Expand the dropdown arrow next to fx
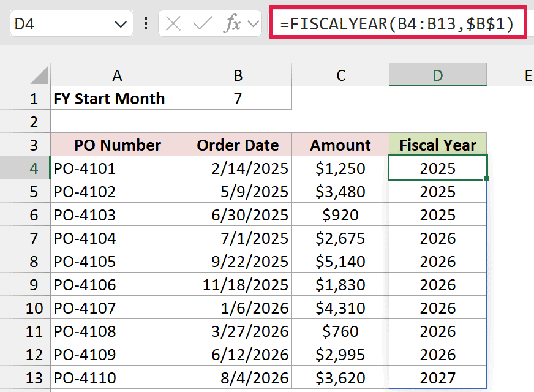Viewport: 534px width, 392px height. (x=253, y=24)
